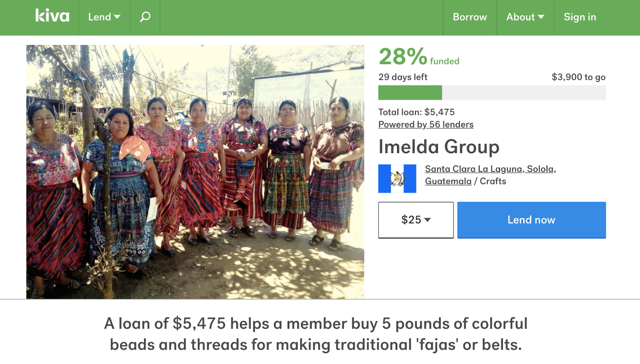Open the search magnifier icon
Screen dimensions: 640x364
(x=145, y=16)
